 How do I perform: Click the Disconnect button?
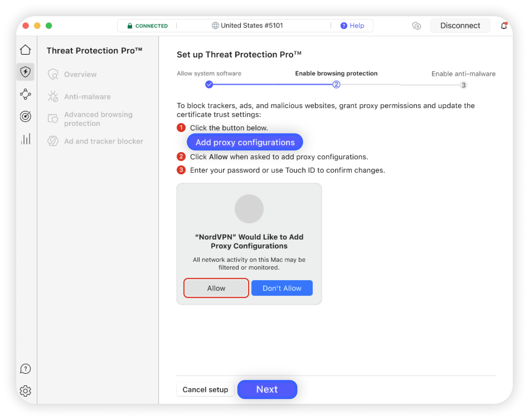click(x=460, y=25)
